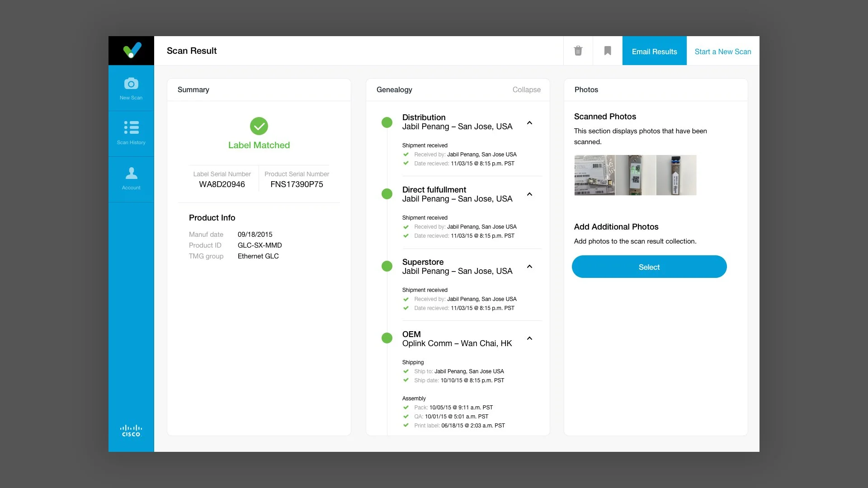This screenshot has width=868, height=488.
Task: Collapse the Distribution section chevron
Action: 529,123
